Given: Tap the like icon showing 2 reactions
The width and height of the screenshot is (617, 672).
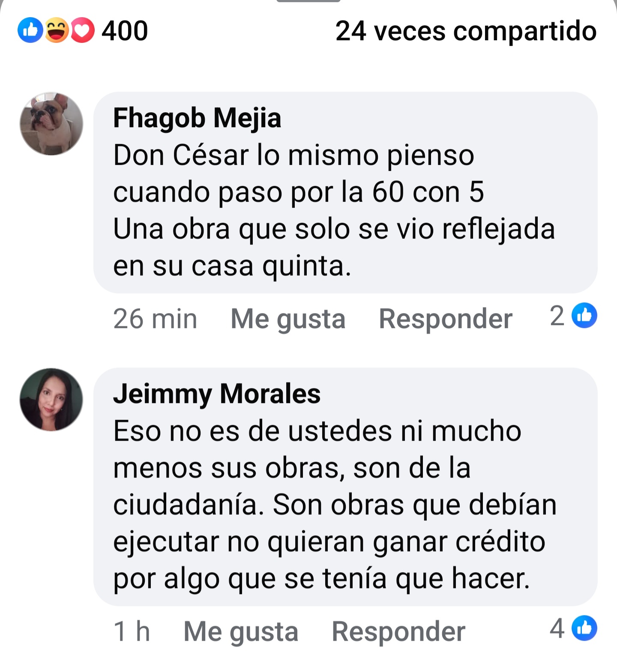Looking at the screenshot, I should (x=584, y=316).
